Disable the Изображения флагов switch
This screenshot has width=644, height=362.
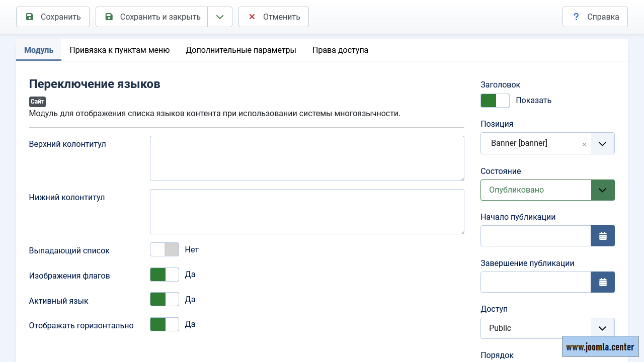click(x=165, y=275)
